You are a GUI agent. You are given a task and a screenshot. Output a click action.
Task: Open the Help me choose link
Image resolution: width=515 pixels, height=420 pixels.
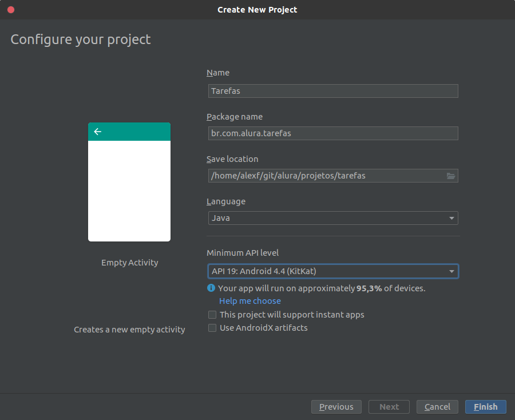pos(250,301)
